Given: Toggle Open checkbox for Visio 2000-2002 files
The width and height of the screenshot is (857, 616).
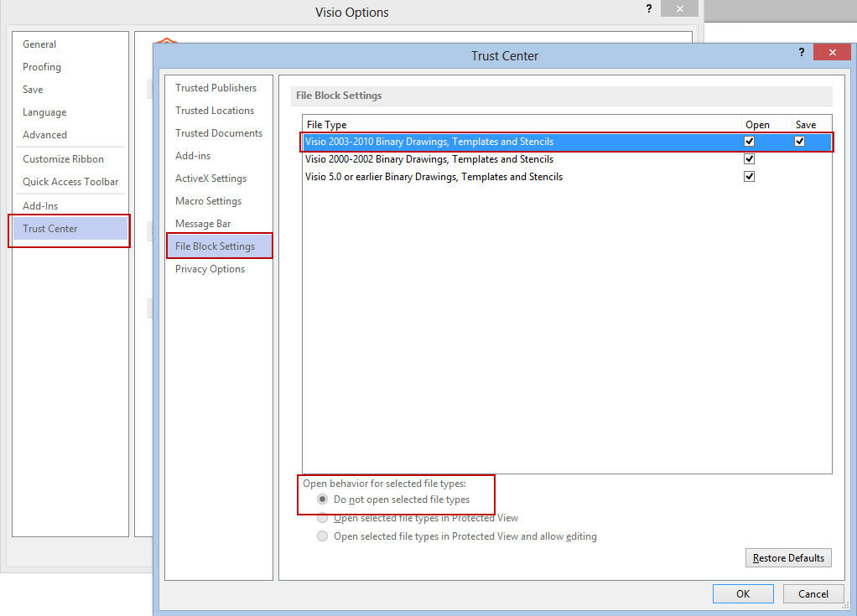Looking at the screenshot, I should [750, 159].
